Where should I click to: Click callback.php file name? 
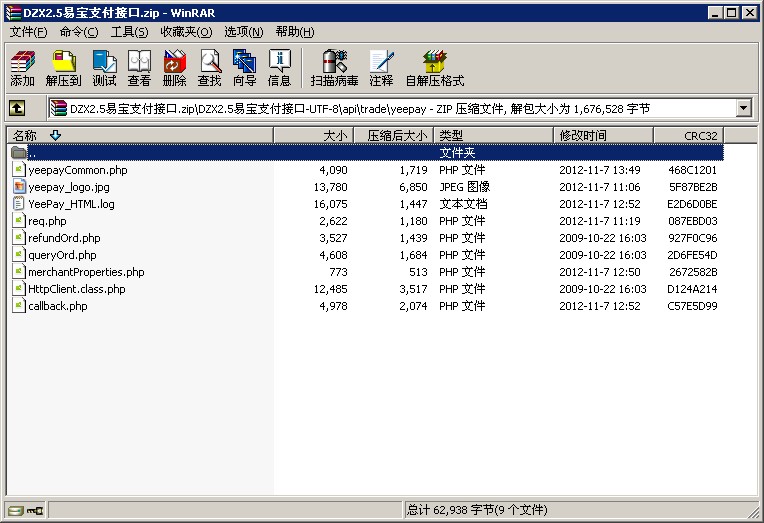[x=57, y=306]
